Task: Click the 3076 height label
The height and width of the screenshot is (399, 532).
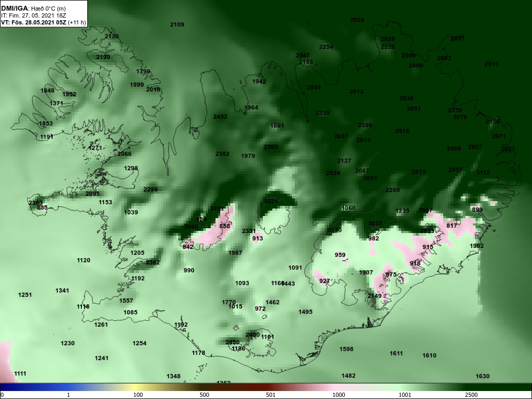Action: [x=460, y=117]
